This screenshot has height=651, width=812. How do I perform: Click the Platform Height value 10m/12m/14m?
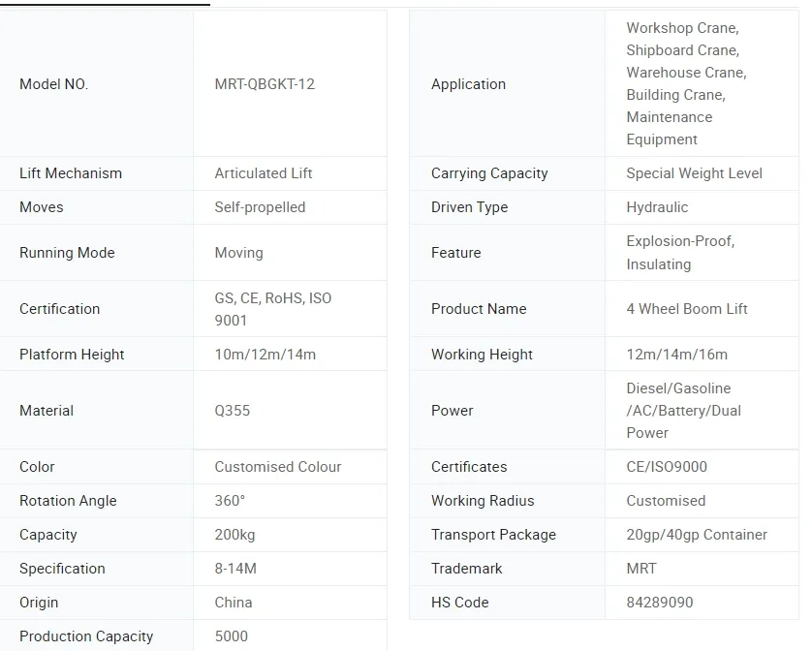point(265,355)
